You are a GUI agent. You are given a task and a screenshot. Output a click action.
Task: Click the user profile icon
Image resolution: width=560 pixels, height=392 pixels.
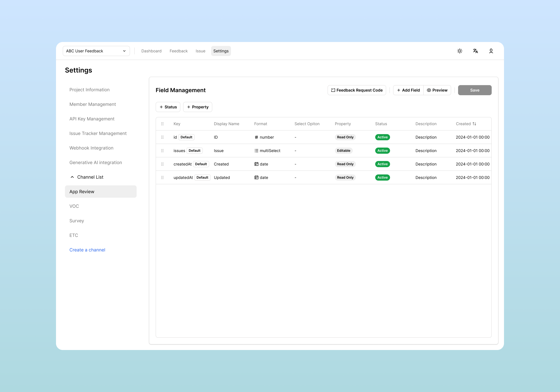point(491,51)
